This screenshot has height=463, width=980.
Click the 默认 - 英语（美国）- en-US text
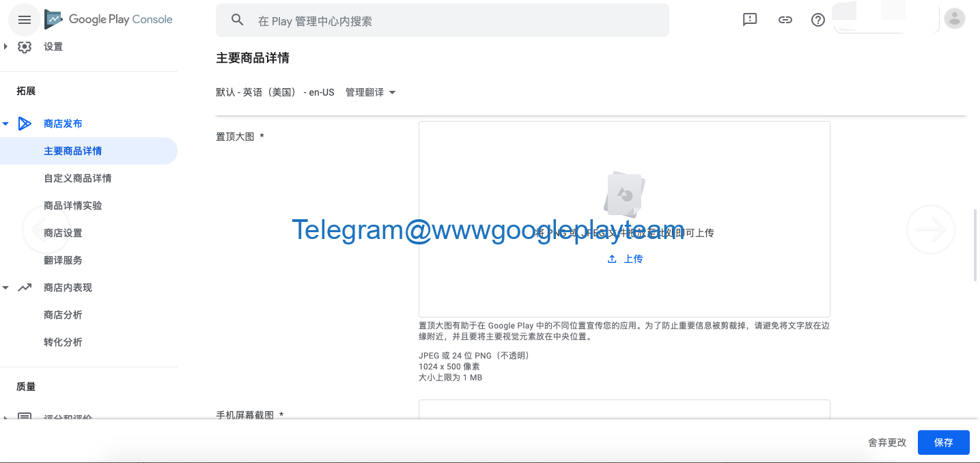pyautogui.click(x=275, y=92)
